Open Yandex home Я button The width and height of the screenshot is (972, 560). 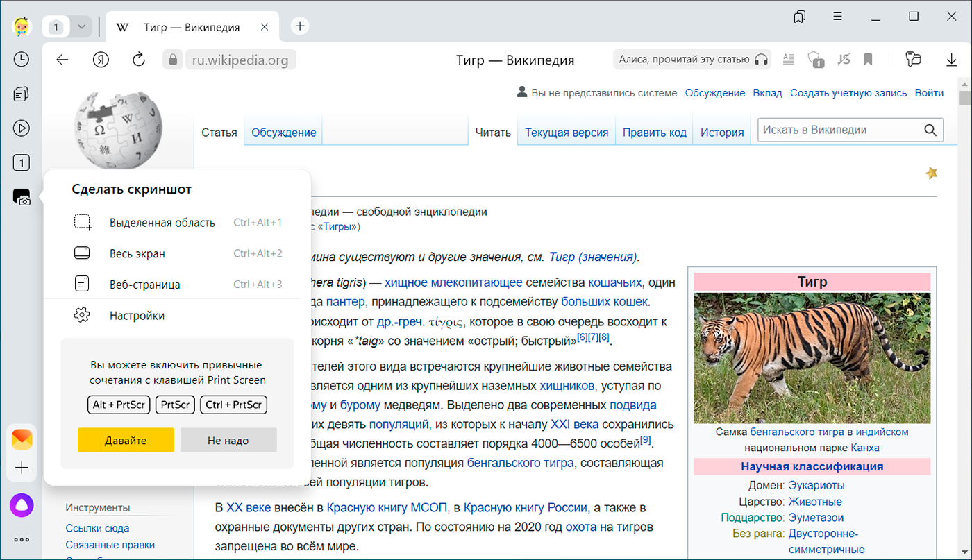click(101, 60)
